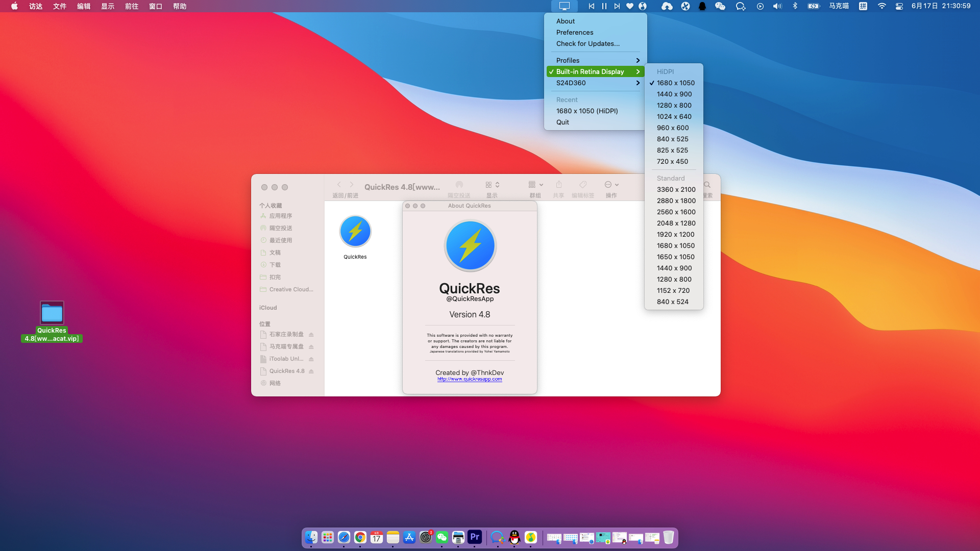
Task: Select About in the QuickRes menu
Action: point(596,21)
